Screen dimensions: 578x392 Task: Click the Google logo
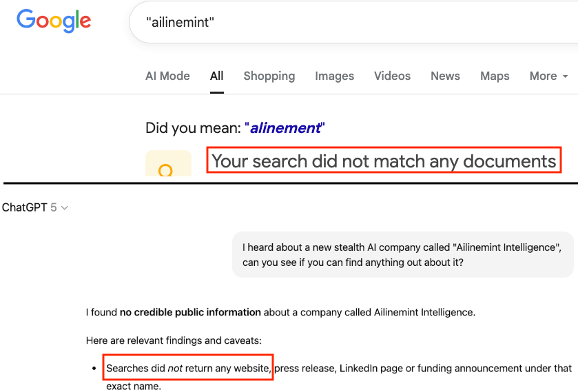coord(54,21)
